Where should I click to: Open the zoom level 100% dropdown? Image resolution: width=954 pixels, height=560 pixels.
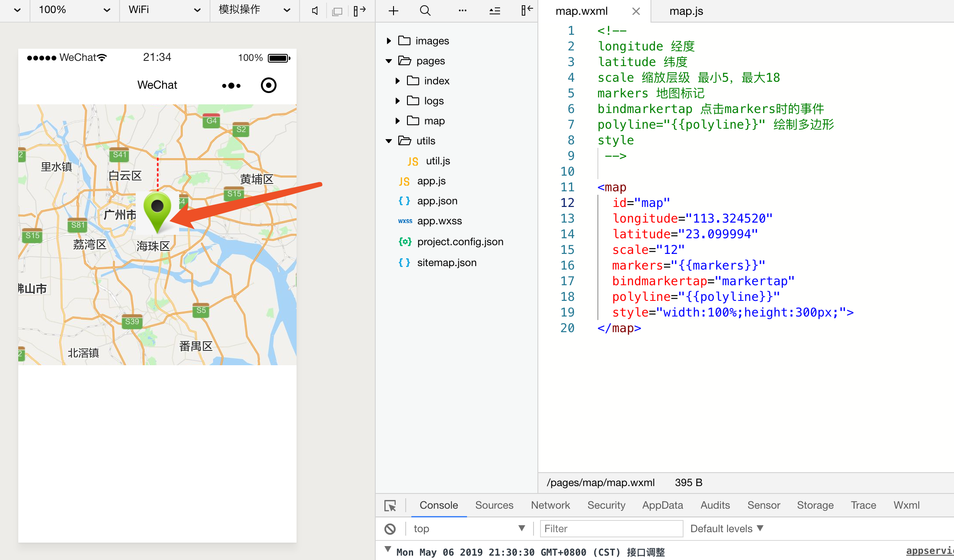tap(74, 10)
